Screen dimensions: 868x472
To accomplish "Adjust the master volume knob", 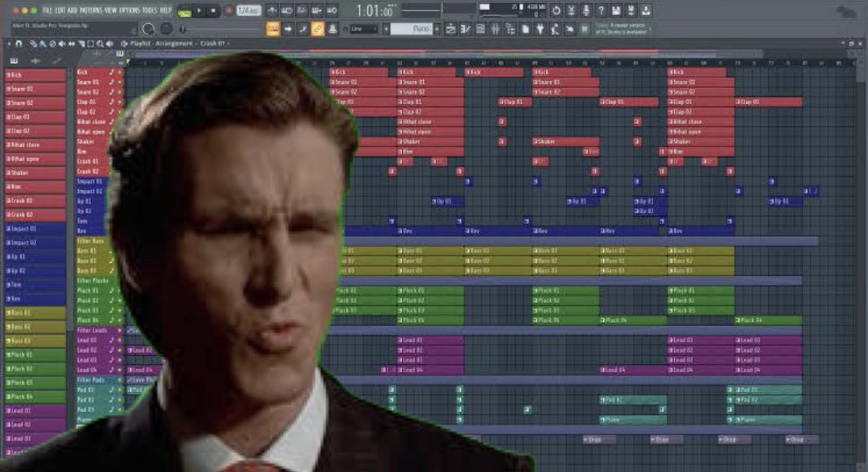I will pyautogui.click(x=148, y=28).
